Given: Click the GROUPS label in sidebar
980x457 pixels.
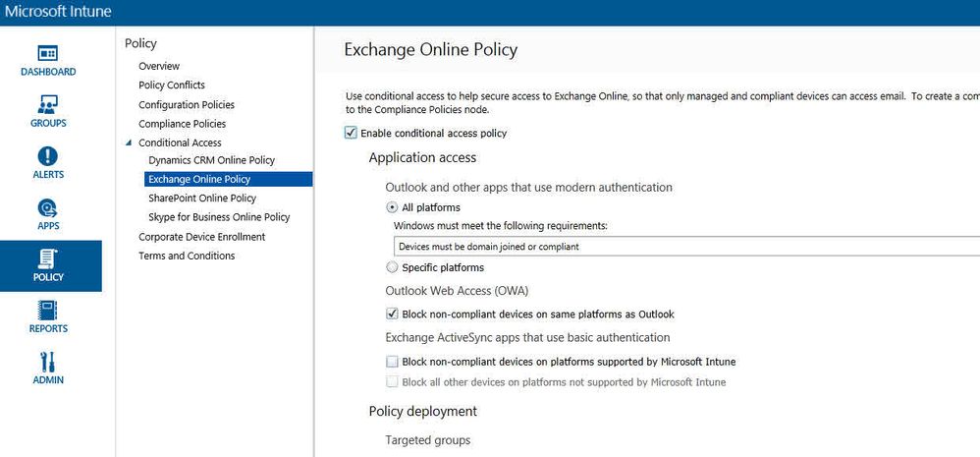Looking at the screenshot, I should (48, 123).
